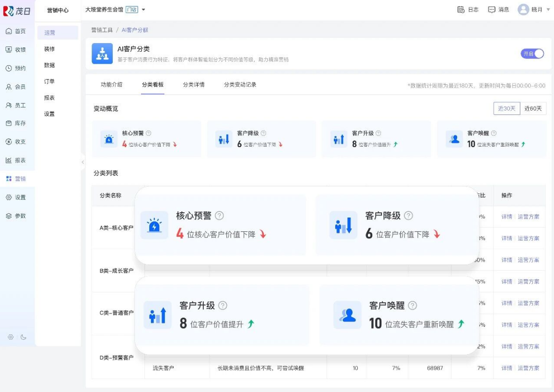Switch to the 分类详情 tab
Image resolution: width=554 pixels, height=392 pixels.
[193, 84]
